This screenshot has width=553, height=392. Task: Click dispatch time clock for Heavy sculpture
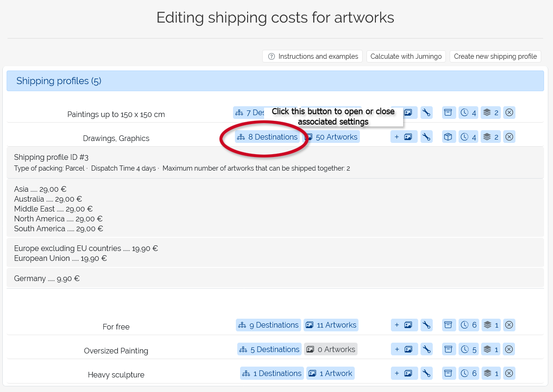pyautogui.click(x=468, y=373)
